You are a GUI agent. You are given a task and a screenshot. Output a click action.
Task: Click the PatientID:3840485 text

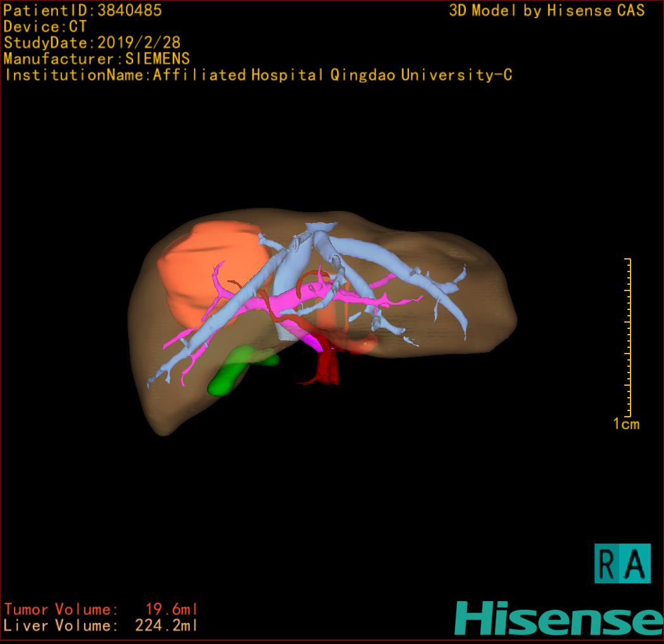click(83, 10)
